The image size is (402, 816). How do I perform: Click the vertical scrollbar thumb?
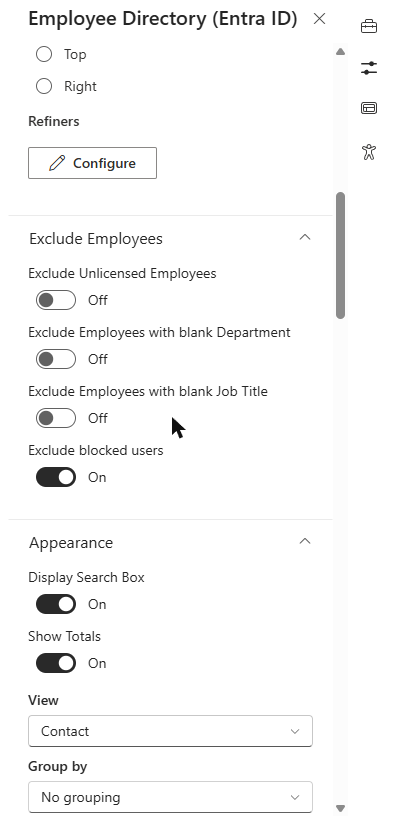coord(341,255)
